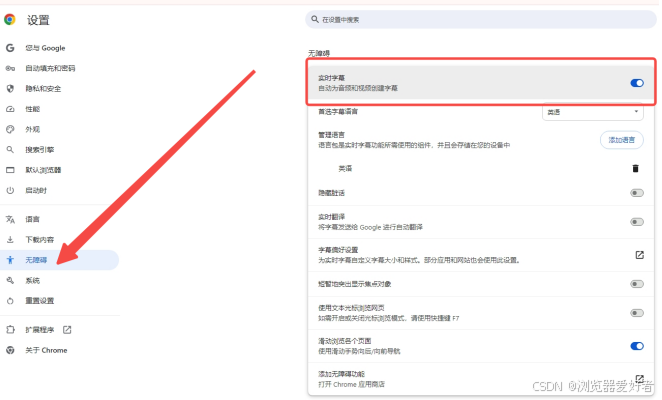Viewport: 662px width, 400px height.
Task: Open the 下载内容 settings section
Action: click(40, 239)
